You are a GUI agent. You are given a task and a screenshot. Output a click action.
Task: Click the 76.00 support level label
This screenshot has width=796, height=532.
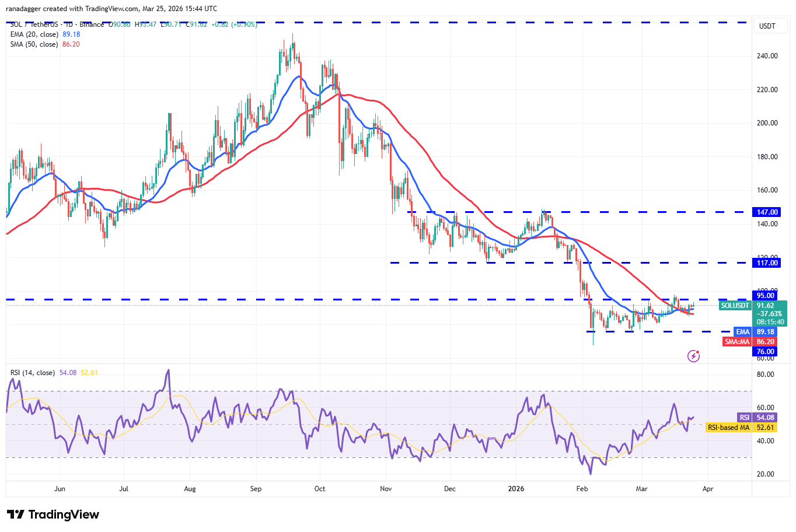click(766, 351)
